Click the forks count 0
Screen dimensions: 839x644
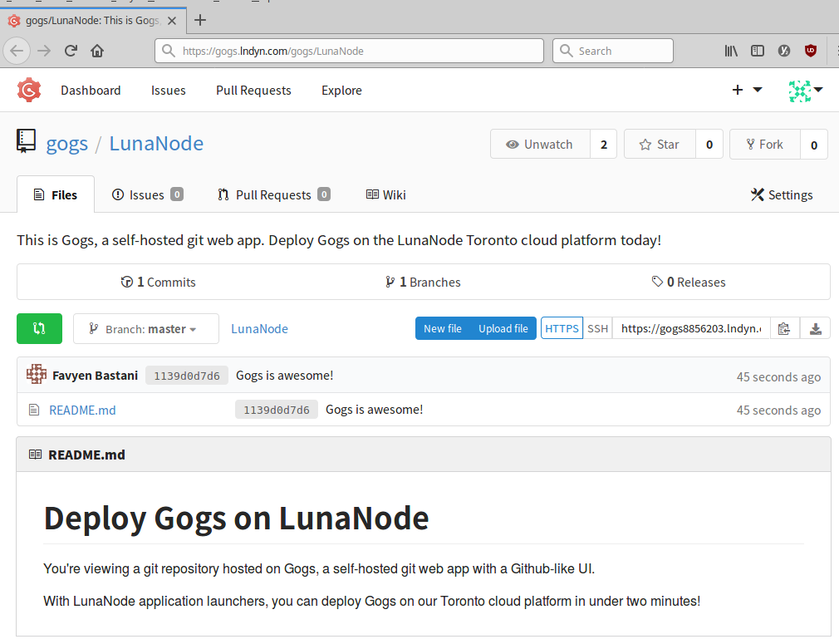[814, 145]
